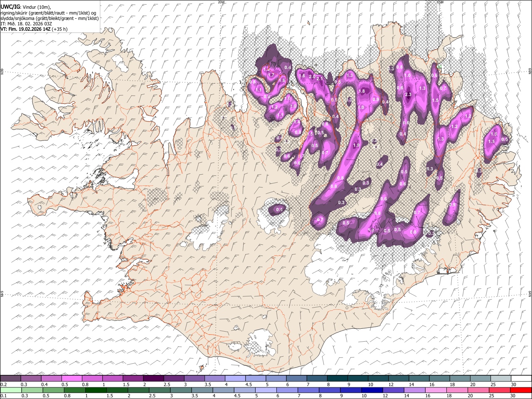
Task: Click the 2.0 precipitation value on the map
Action: click(312, 76)
